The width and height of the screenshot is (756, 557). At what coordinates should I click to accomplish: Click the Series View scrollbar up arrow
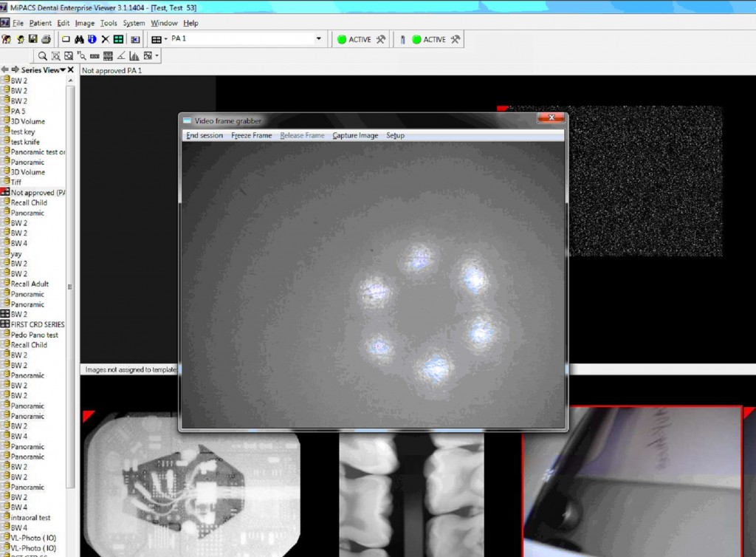(70, 81)
